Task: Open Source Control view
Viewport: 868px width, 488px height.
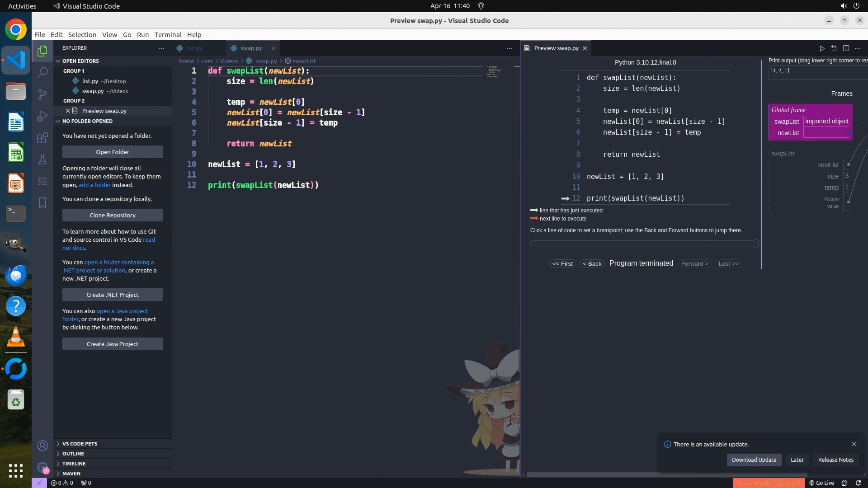Action: [x=42, y=94]
